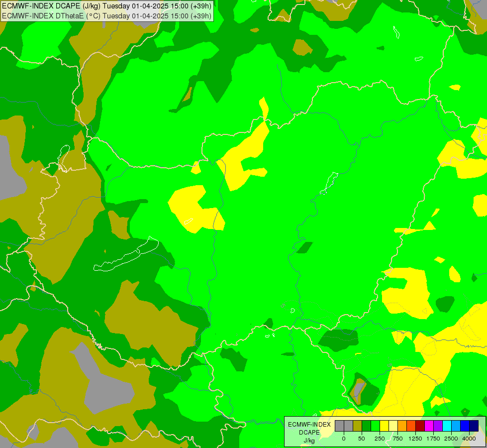Click the legend value '1750'
487x448 pixels.
click(433, 439)
